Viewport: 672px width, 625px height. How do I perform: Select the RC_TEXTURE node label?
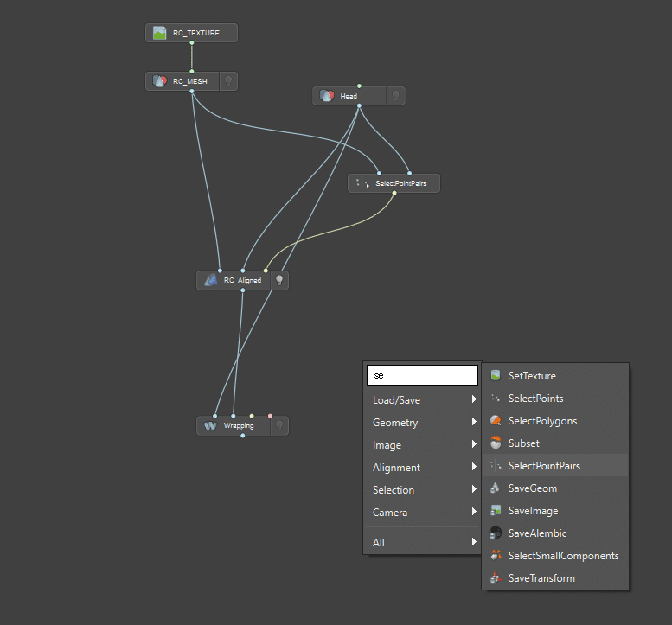(x=195, y=33)
